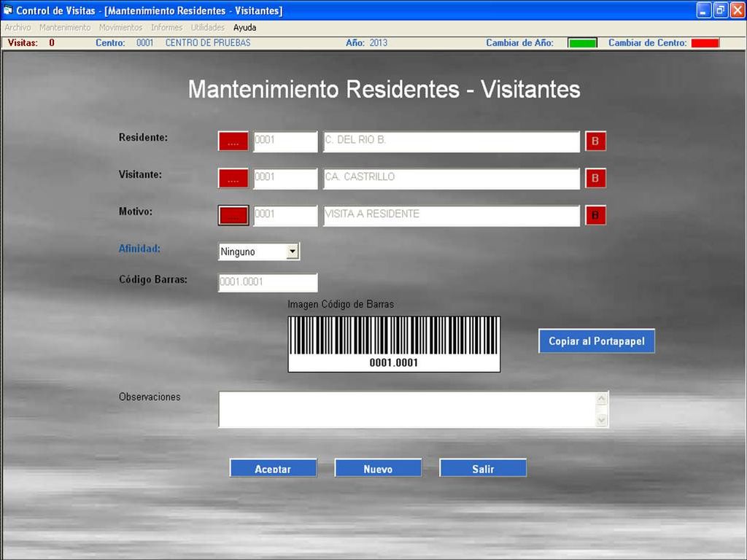747x560 pixels.
Task: Click the red browse button next to Residente
Action: click(x=233, y=141)
